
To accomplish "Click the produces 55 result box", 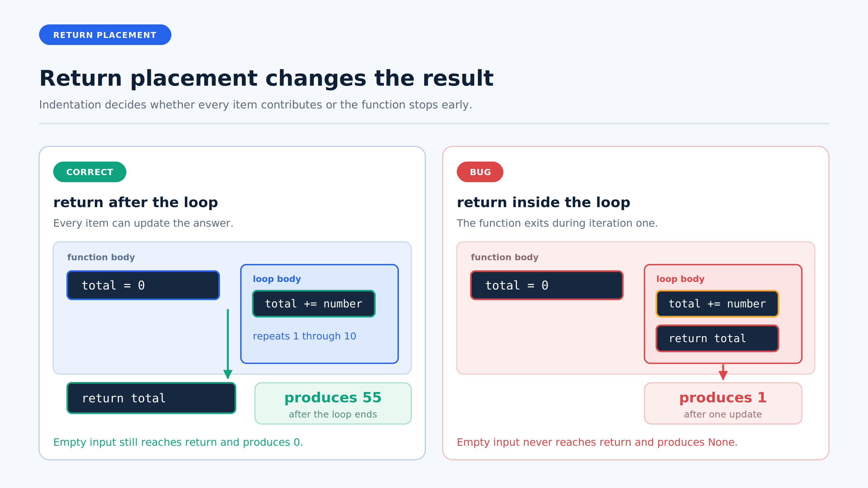I will (333, 403).
